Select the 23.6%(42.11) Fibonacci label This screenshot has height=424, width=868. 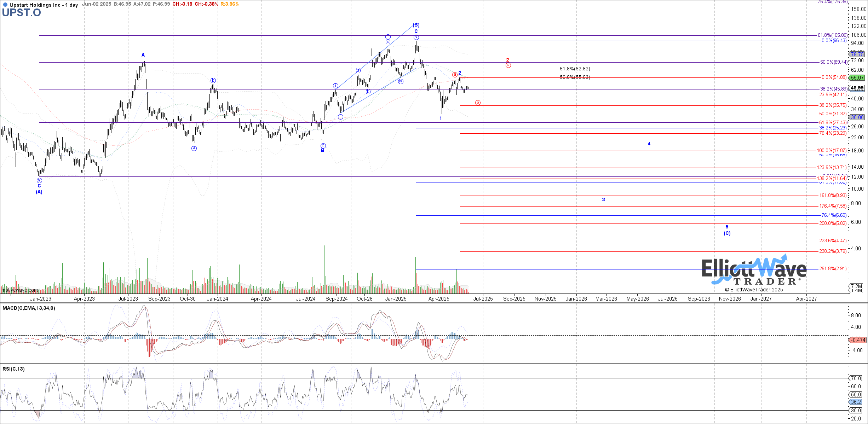point(833,95)
